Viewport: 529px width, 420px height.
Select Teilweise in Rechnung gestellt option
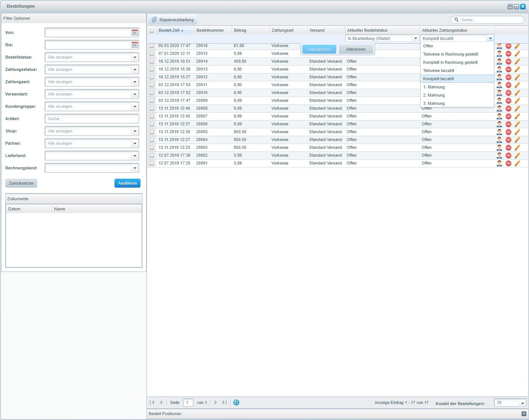[457, 54]
